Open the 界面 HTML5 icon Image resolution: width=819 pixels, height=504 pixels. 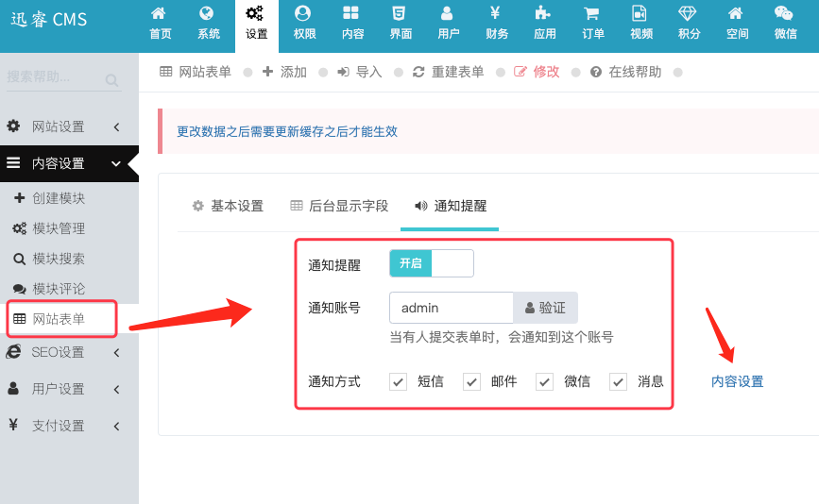click(x=399, y=13)
